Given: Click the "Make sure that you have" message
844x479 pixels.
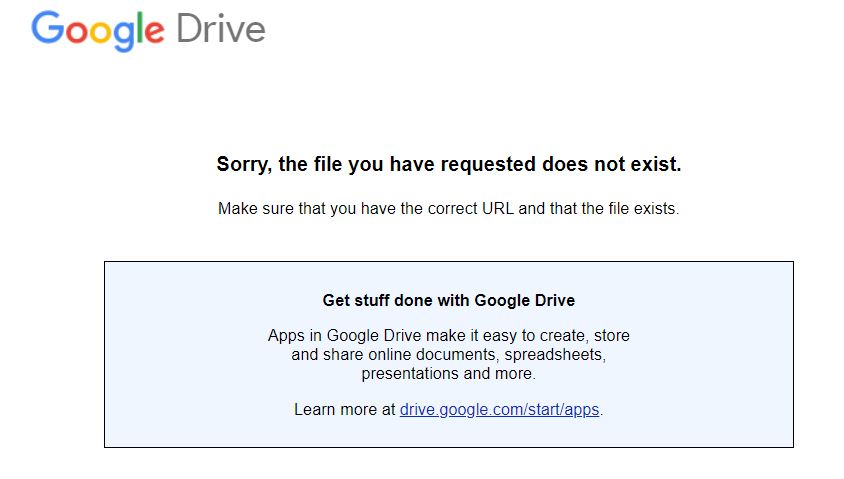Looking at the screenshot, I should [x=448, y=210].
